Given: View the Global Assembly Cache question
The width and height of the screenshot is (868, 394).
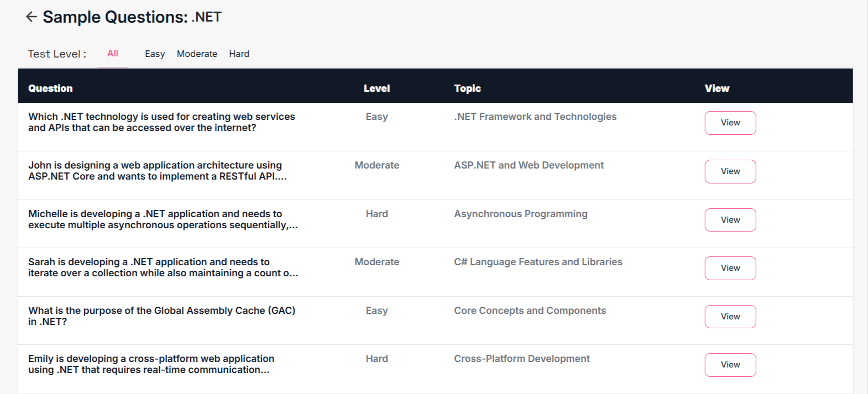Looking at the screenshot, I should pyautogui.click(x=730, y=317).
